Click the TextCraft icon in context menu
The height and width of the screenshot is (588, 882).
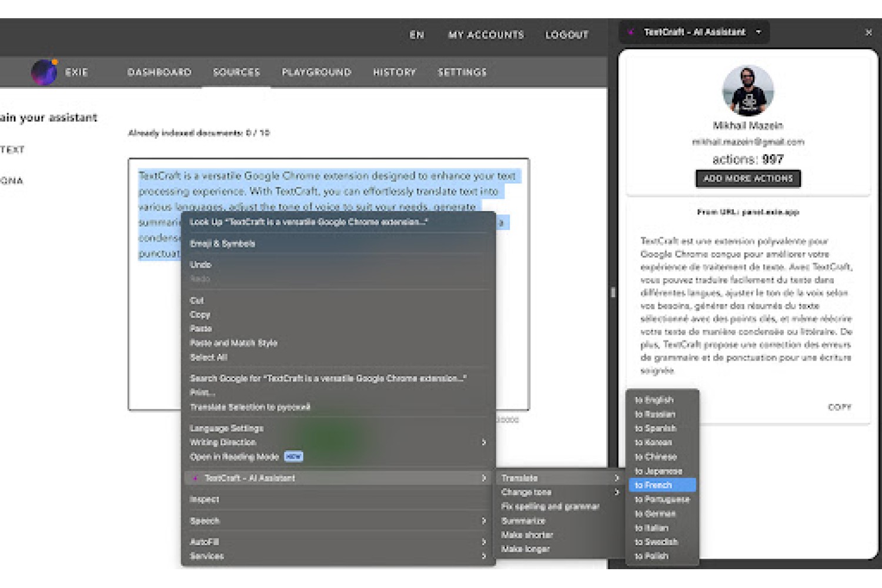click(x=195, y=478)
